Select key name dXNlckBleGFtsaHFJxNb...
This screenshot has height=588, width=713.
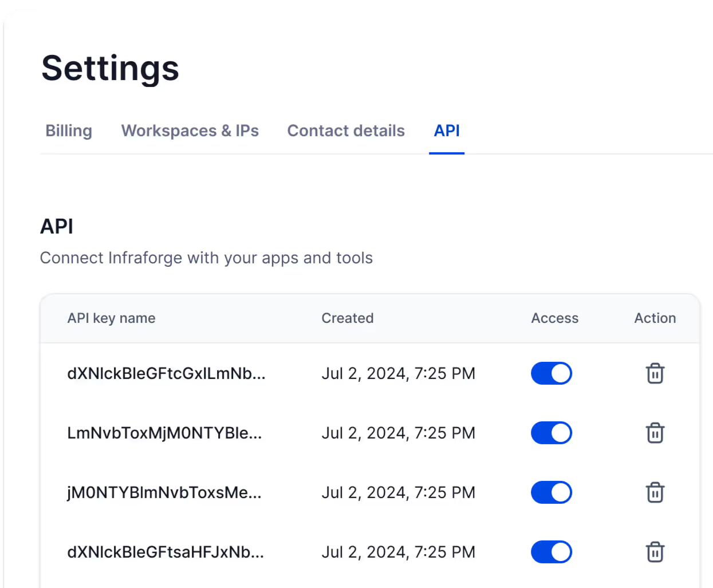[x=166, y=553]
